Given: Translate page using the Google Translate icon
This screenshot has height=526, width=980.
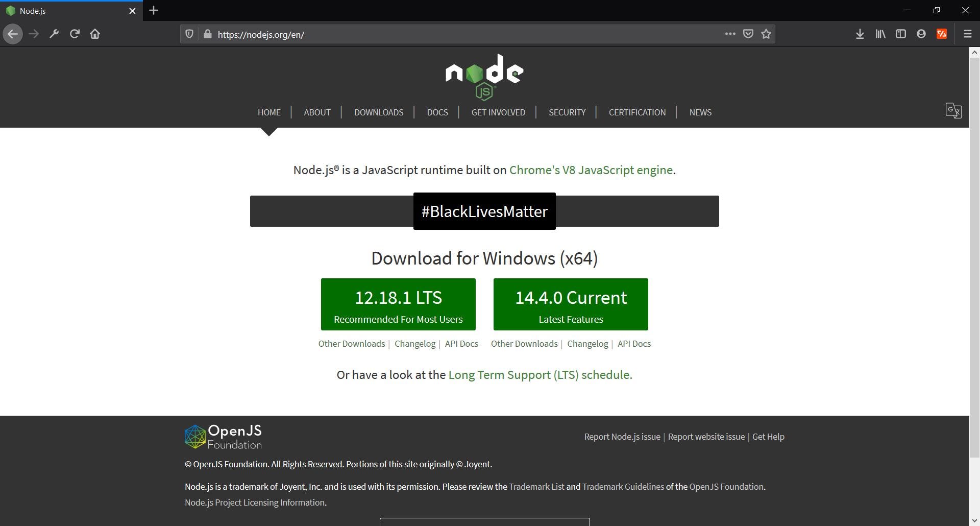Looking at the screenshot, I should coord(953,111).
